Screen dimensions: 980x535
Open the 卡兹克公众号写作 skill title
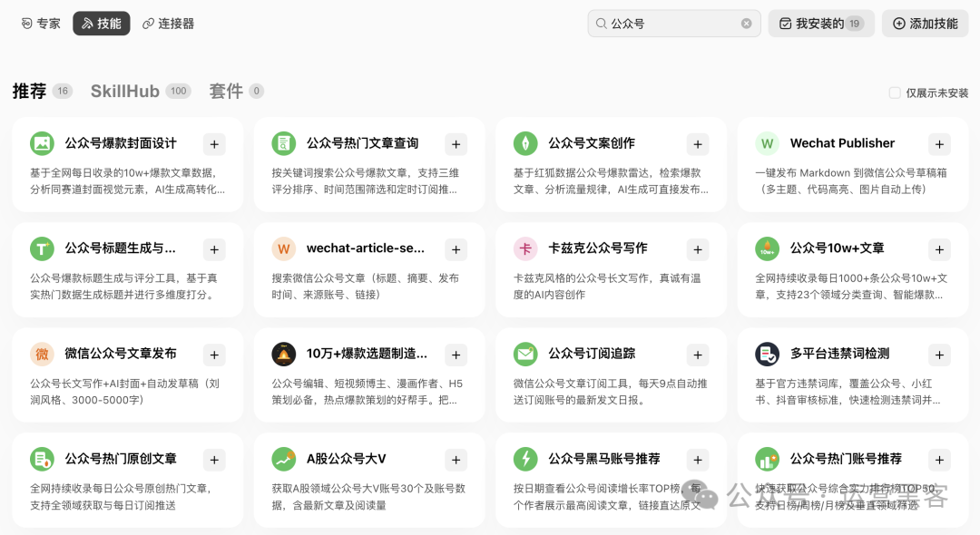coord(597,248)
